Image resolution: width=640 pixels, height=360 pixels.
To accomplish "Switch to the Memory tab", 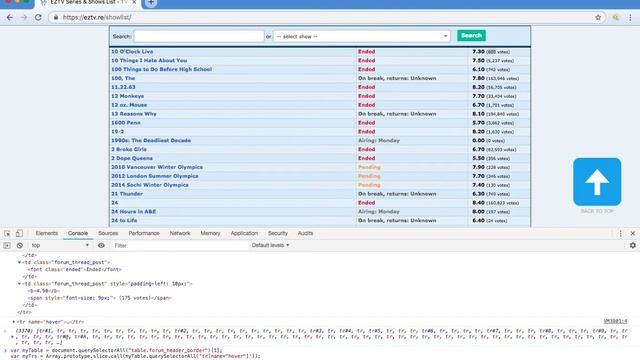I will [x=210, y=233].
